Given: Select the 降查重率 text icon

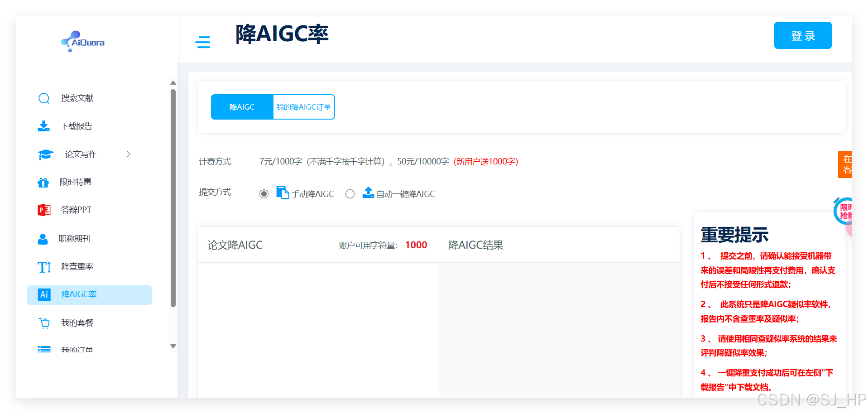Looking at the screenshot, I should [x=43, y=267].
